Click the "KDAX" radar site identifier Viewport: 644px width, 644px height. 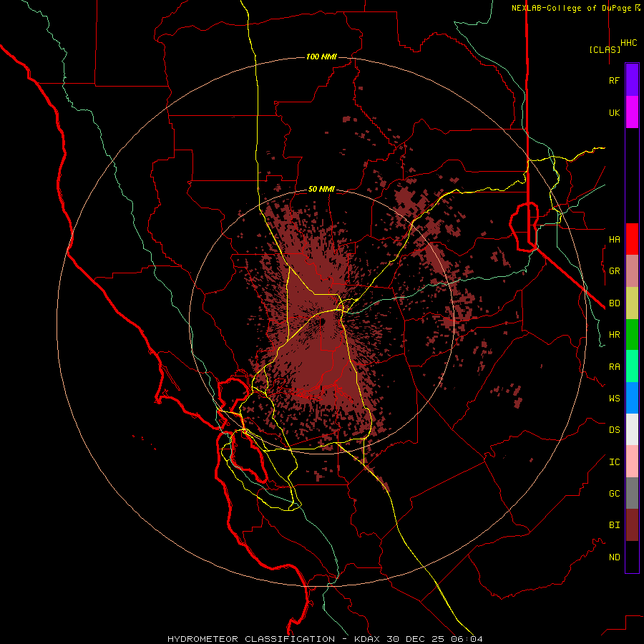(367, 639)
